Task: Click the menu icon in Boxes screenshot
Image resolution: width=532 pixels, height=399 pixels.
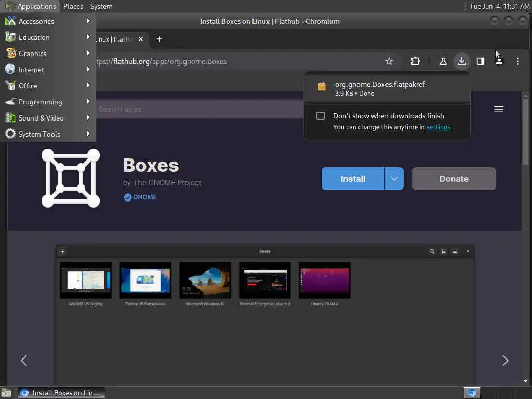Action: pos(455,251)
